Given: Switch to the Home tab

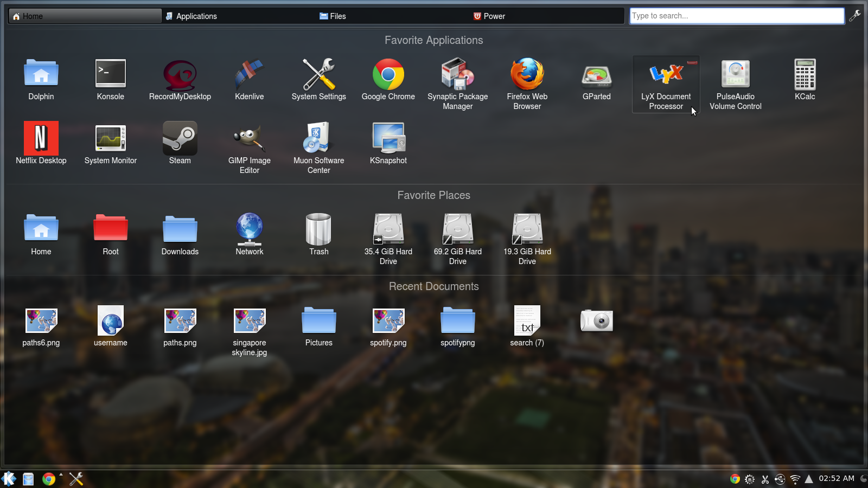Looking at the screenshot, I should coord(85,16).
